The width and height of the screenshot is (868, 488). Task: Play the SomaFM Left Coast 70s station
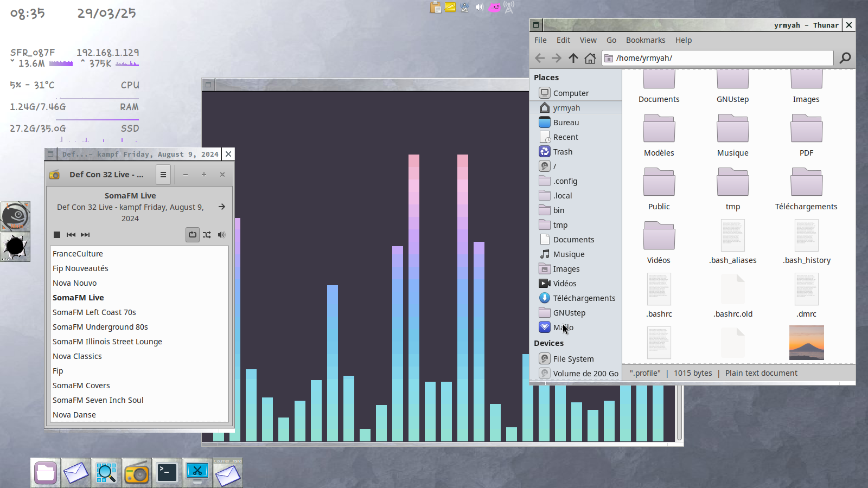(94, 312)
